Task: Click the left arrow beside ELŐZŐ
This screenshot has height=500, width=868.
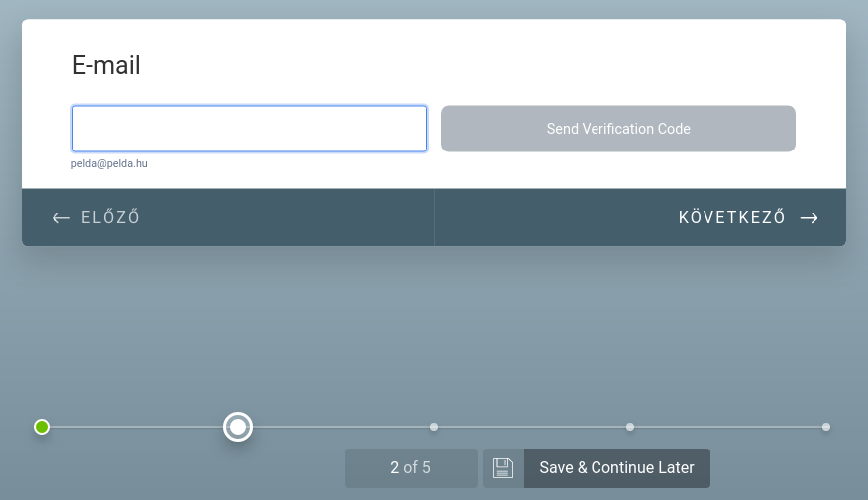Action: point(60,218)
